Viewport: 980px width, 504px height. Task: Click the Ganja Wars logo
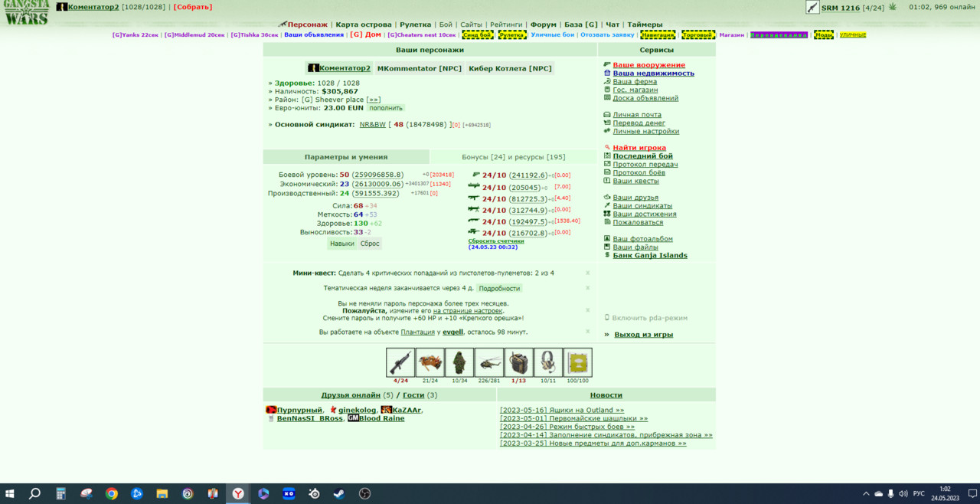coord(26,13)
